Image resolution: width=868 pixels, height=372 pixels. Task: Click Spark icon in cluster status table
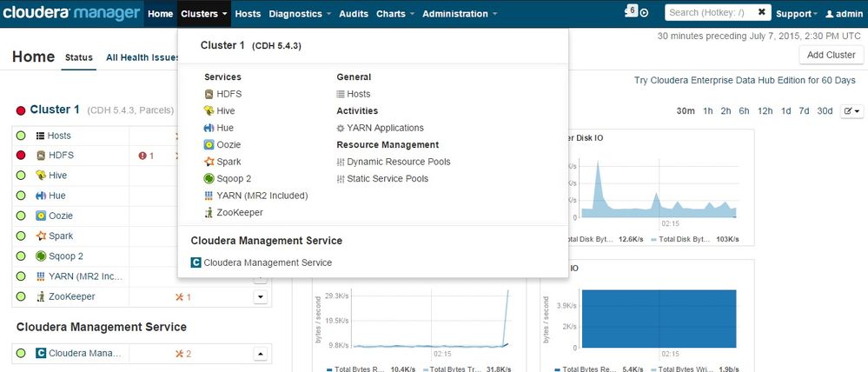[41, 236]
